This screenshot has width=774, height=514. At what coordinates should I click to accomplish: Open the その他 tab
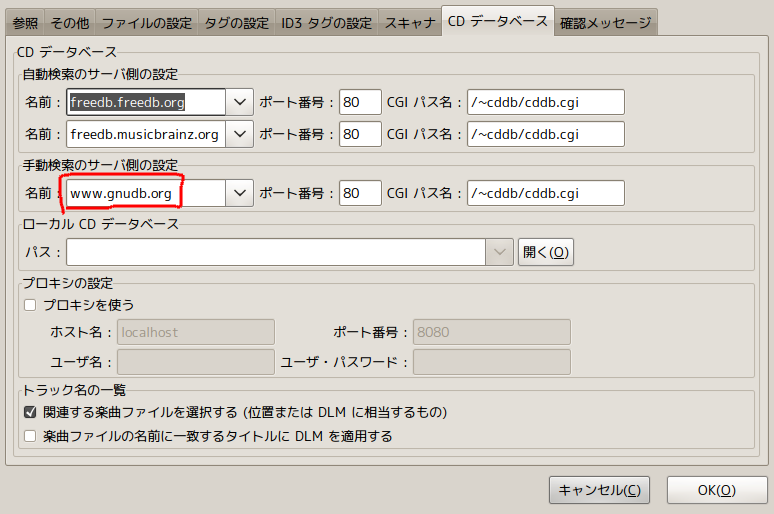point(70,23)
